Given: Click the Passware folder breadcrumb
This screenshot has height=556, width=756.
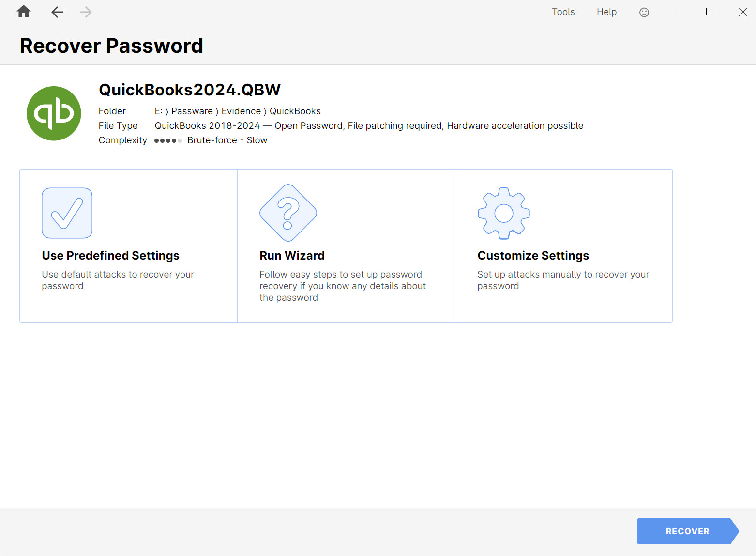Looking at the screenshot, I should [192, 111].
